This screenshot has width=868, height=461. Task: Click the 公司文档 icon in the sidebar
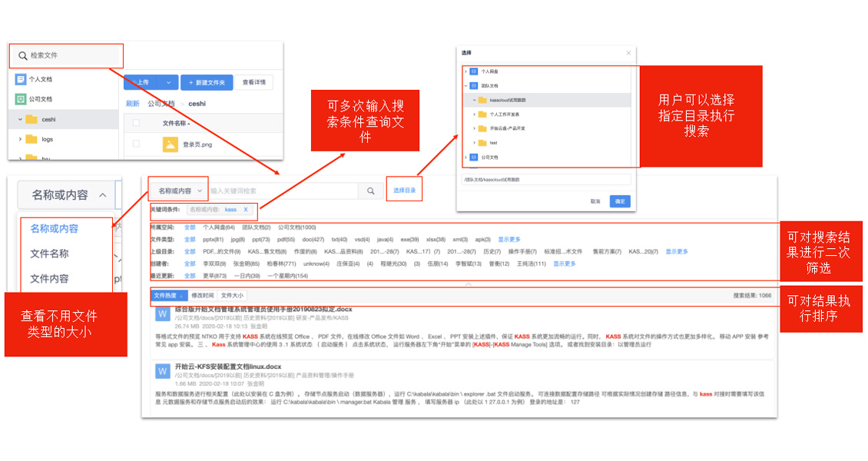tap(21, 99)
